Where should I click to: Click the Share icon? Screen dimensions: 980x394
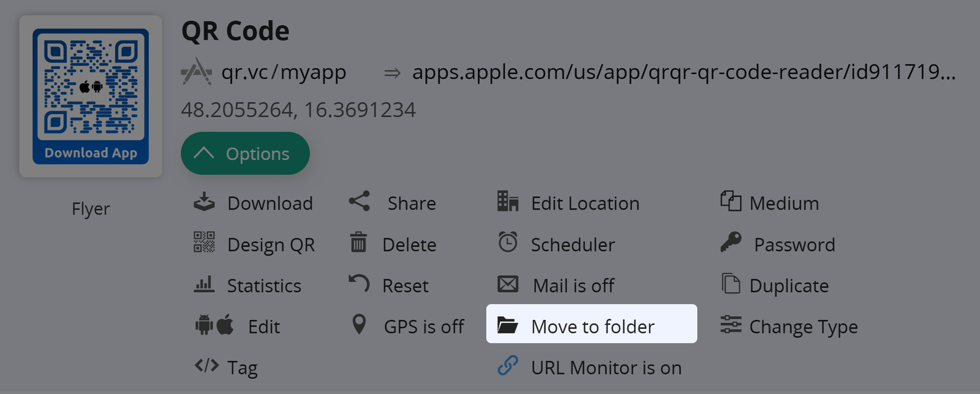click(359, 202)
